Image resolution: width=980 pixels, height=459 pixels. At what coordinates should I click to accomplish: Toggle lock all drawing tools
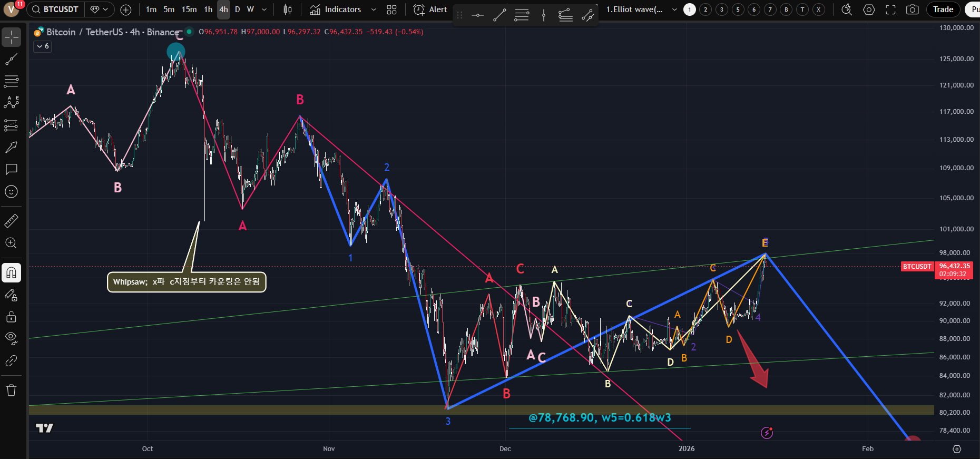11,317
